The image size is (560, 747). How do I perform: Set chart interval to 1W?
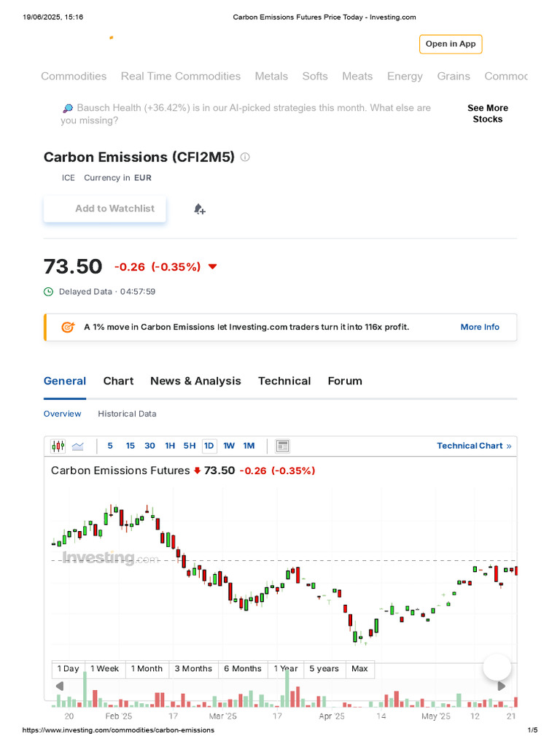click(229, 446)
